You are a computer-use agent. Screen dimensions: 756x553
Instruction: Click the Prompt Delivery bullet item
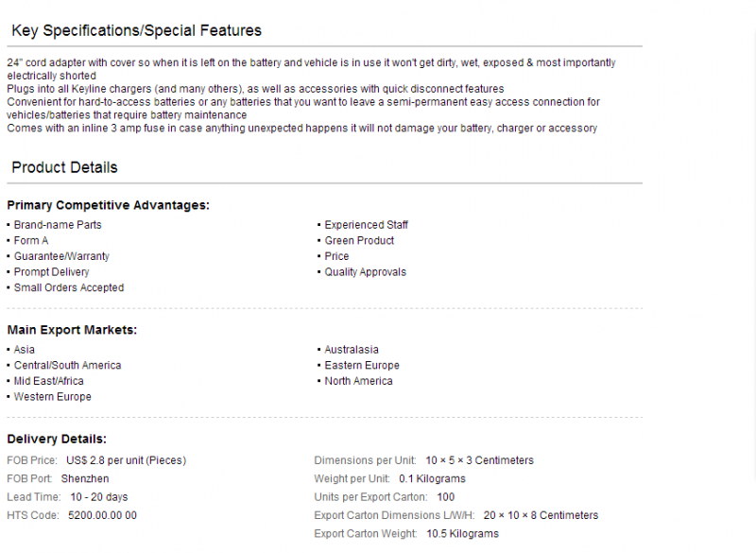[x=52, y=272]
